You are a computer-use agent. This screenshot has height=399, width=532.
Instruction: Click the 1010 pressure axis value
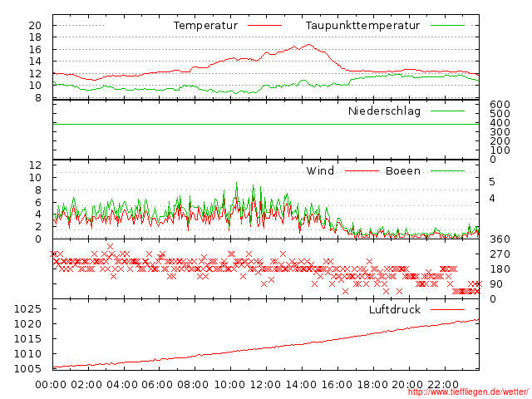point(27,353)
